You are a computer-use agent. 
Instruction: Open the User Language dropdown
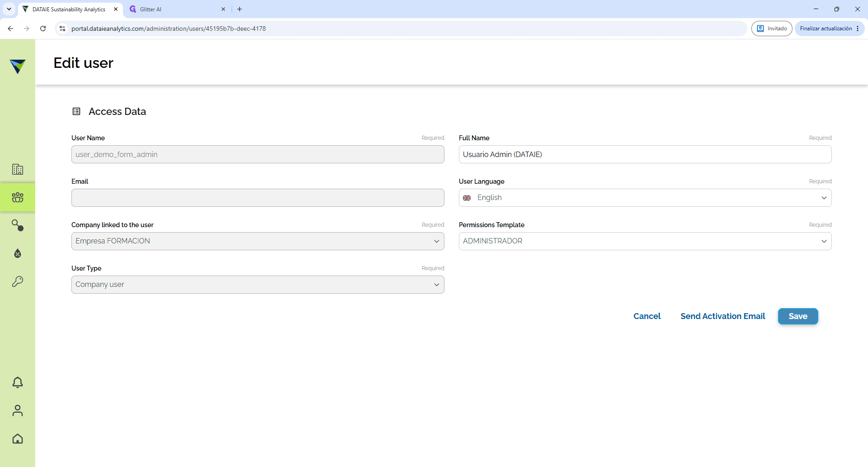[645, 198]
